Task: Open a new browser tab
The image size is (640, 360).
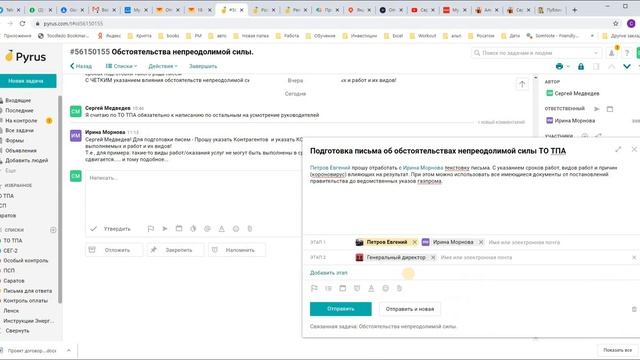Action: [x=575, y=10]
